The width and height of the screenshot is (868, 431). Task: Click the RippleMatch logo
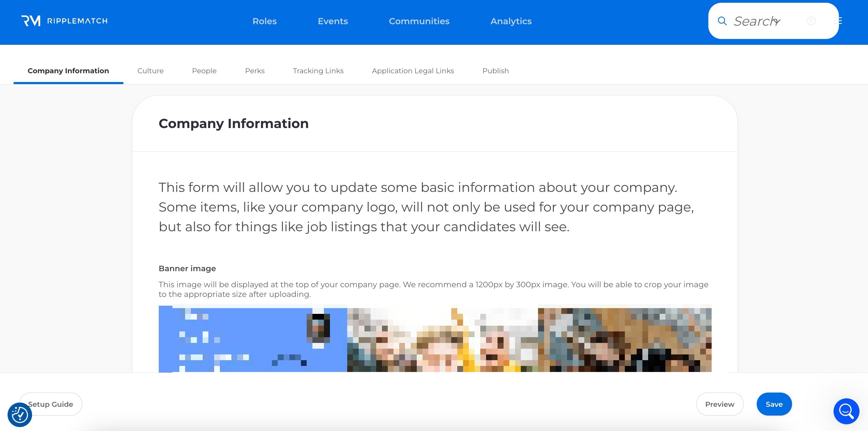[x=64, y=21]
